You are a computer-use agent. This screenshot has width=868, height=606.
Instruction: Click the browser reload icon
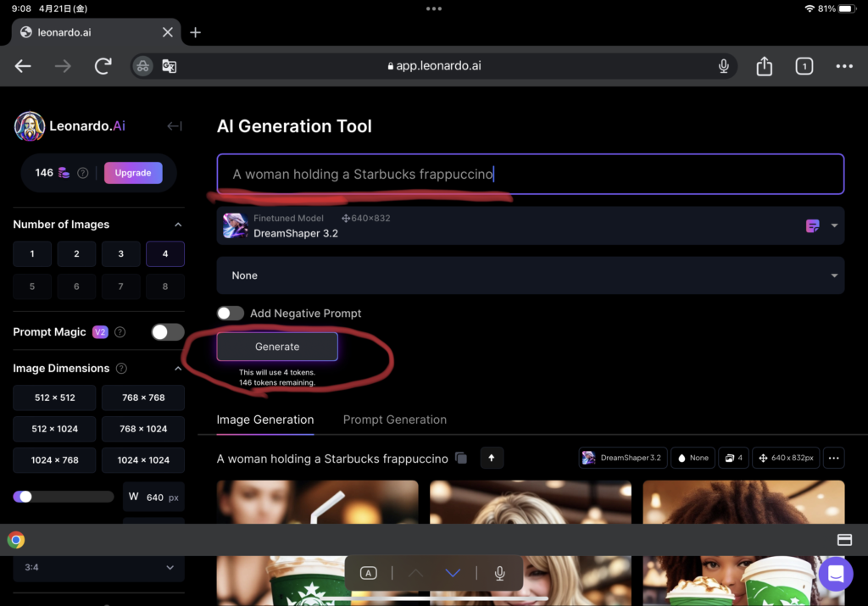coord(103,66)
